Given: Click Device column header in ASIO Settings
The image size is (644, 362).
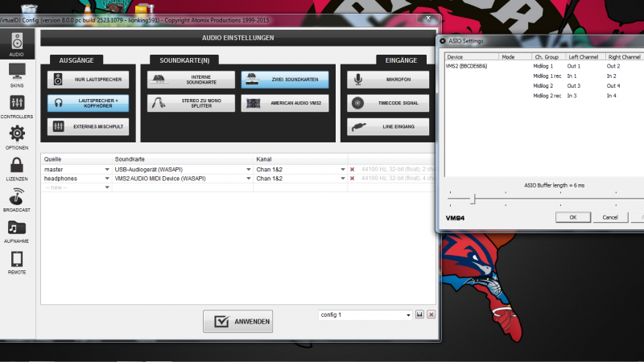Looking at the screenshot, I should [x=472, y=57].
